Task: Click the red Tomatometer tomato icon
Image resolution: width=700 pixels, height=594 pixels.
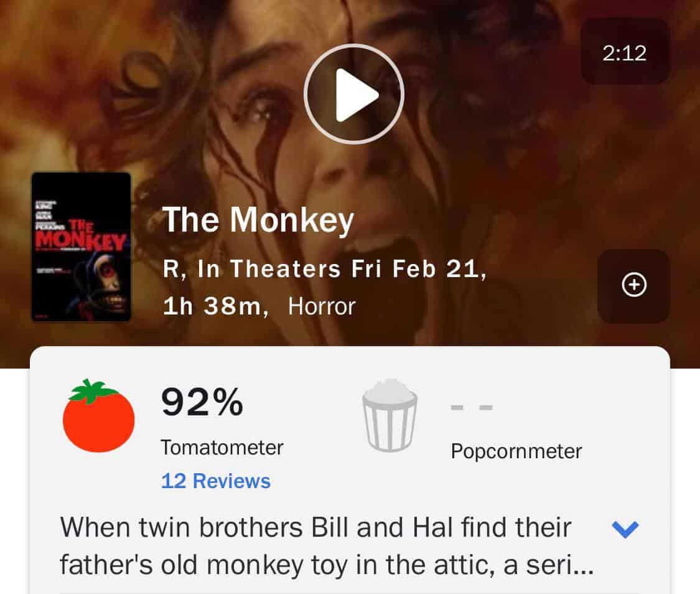Action: [99, 416]
